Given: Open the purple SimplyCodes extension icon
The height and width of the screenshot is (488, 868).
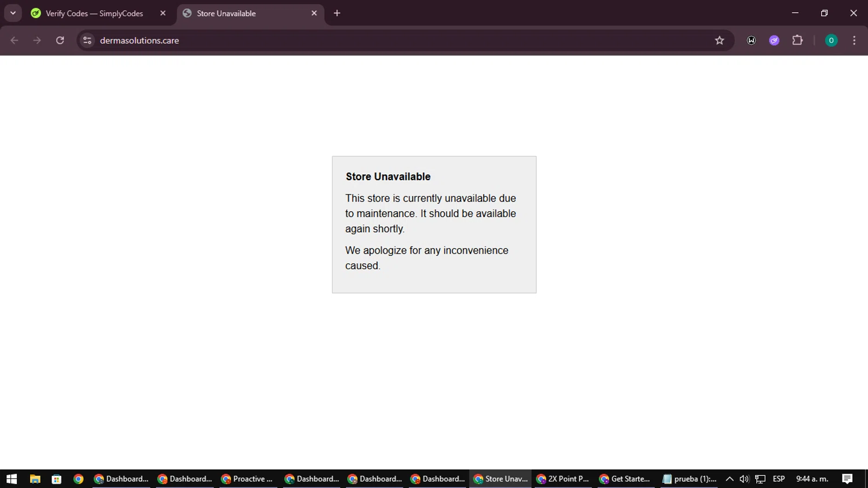Looking at the screenshot, I should pos(774,41).
